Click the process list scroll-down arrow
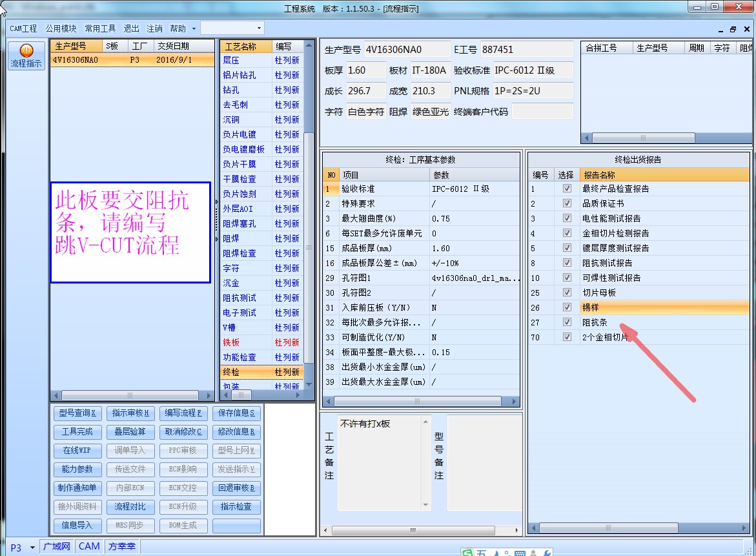The image size is (756, 556). click(309, 384)
